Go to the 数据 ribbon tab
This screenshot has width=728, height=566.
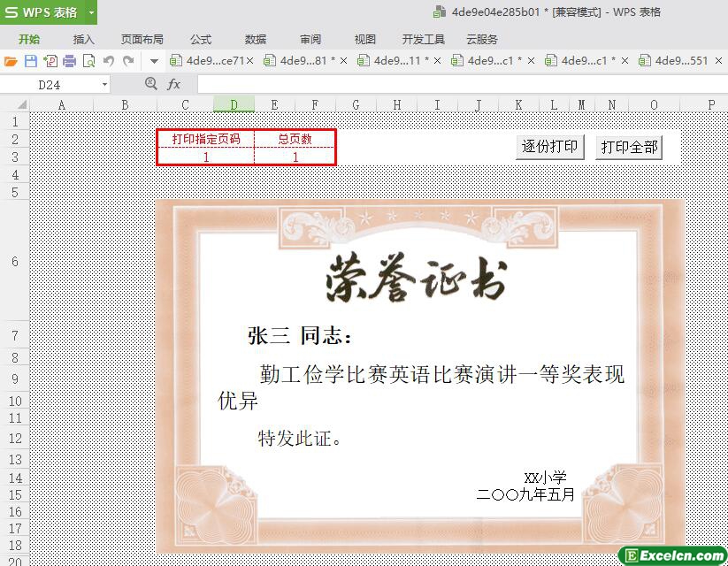pyautogui.click(x=256, y=40)
